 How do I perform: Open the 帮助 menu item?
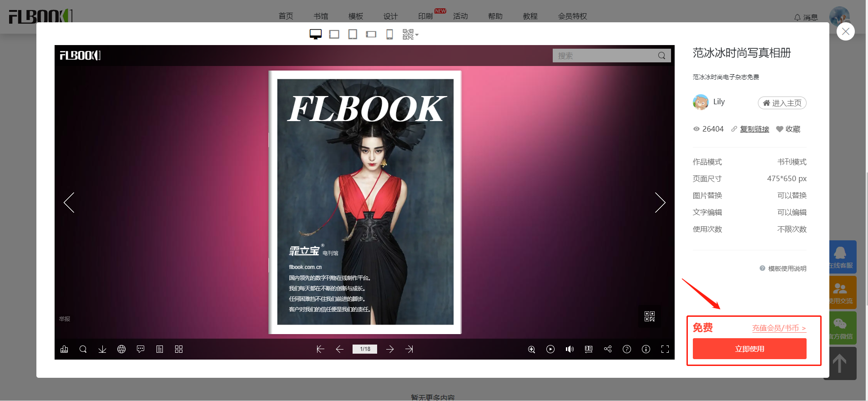[495, 16]
